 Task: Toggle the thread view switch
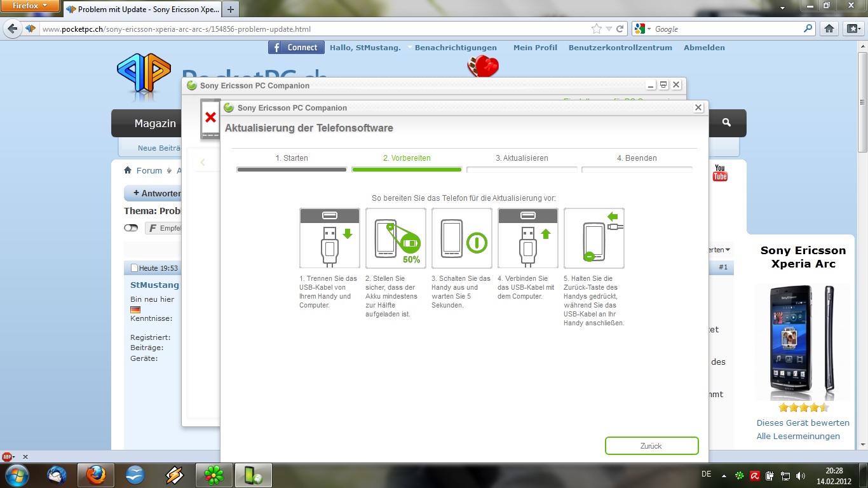[131, 227]
